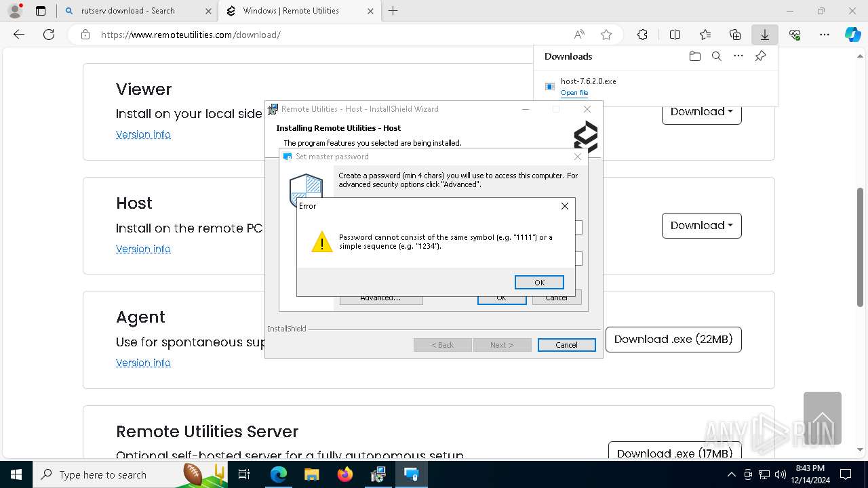The image size is (868, 488).
Task: Add this page to favorites
Action: pos(606,35)
